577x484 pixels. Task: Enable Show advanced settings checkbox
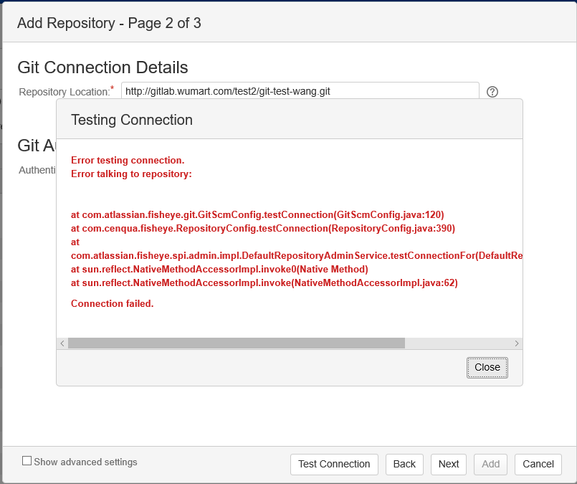pyautogui.click(x=27, y=461)
